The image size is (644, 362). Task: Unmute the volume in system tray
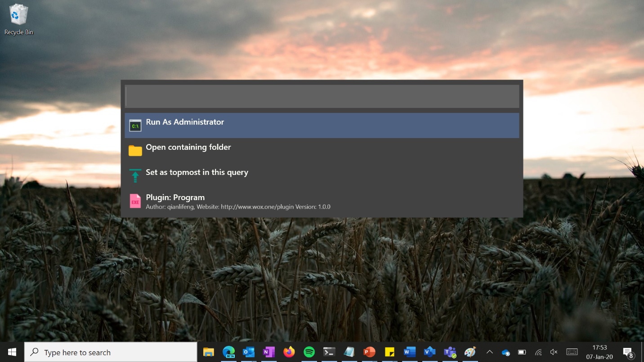click(554, 352)
